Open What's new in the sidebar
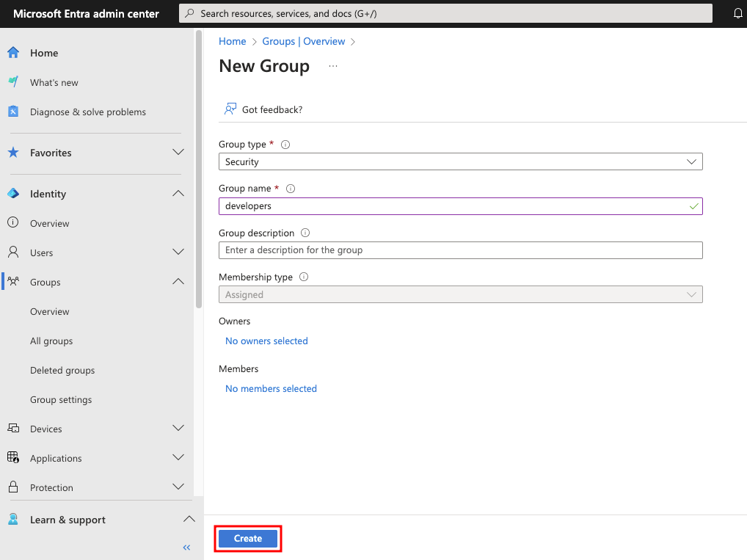The image size is (747, 560). point(54,82)
